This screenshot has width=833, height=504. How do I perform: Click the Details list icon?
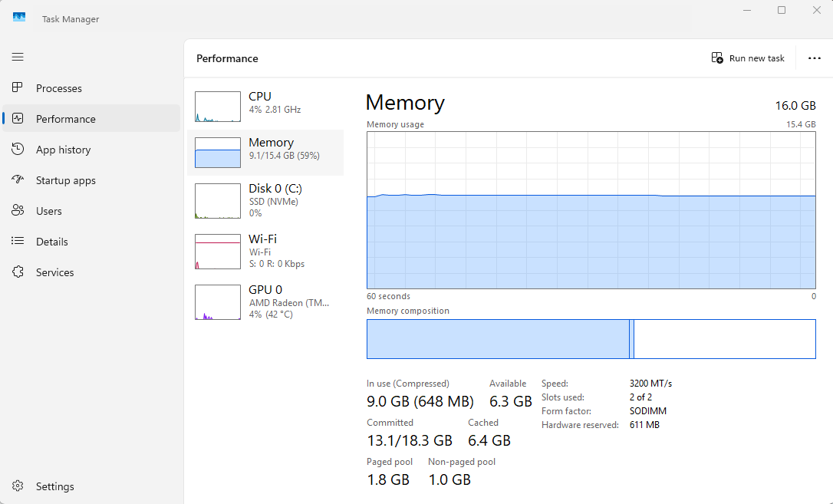pos(18,242)
